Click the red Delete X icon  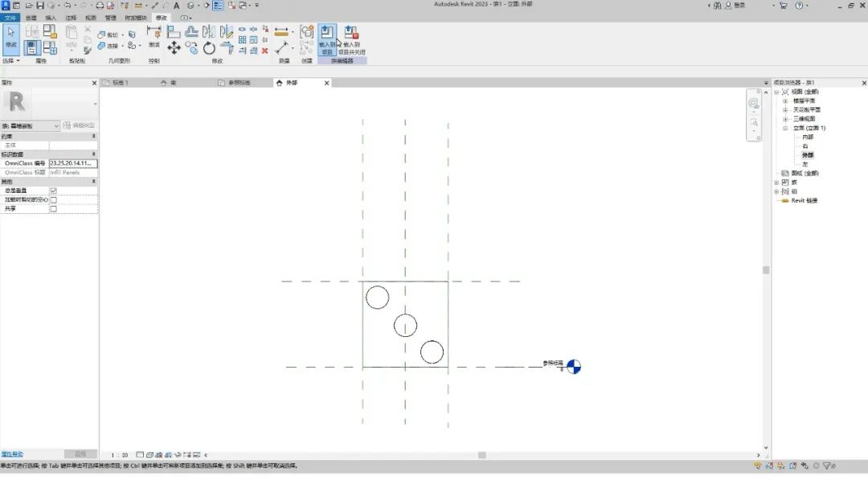tap(265, 51)
